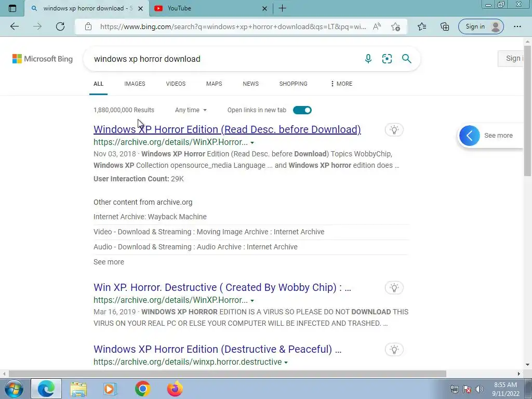Open Bing visual search camera icon

(x=387, y=59)
